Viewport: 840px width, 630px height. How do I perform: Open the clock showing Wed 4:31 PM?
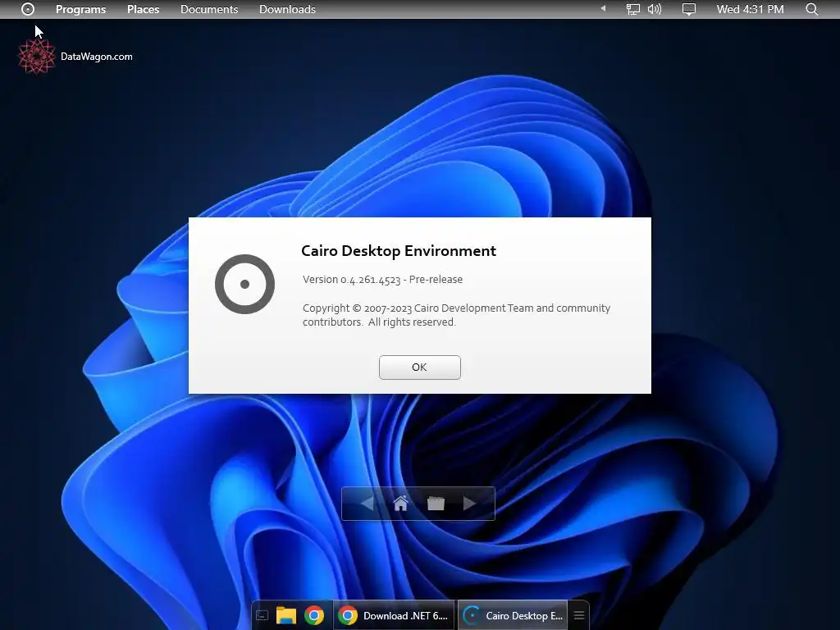(x=750, y=9)
